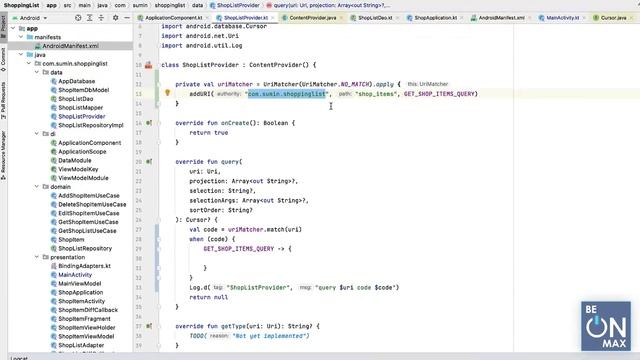Viewport: 640px width, 360px height.
Task: Open EditShopItemUseCase in project tree
Action: click(89, 213)
